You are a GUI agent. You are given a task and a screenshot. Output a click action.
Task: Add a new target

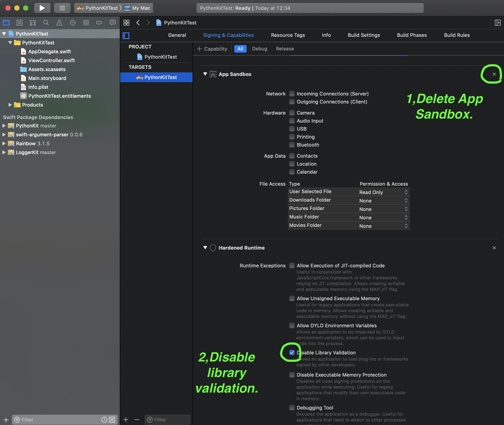[126, 420]
